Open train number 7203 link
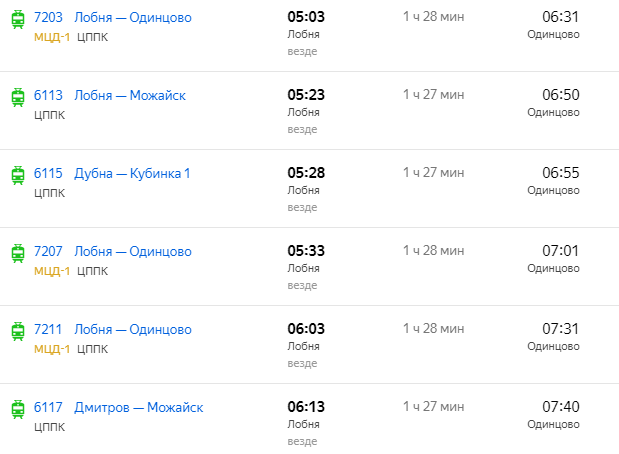The width and height of the screenshot is (619, 454). [x=48, y=17]
